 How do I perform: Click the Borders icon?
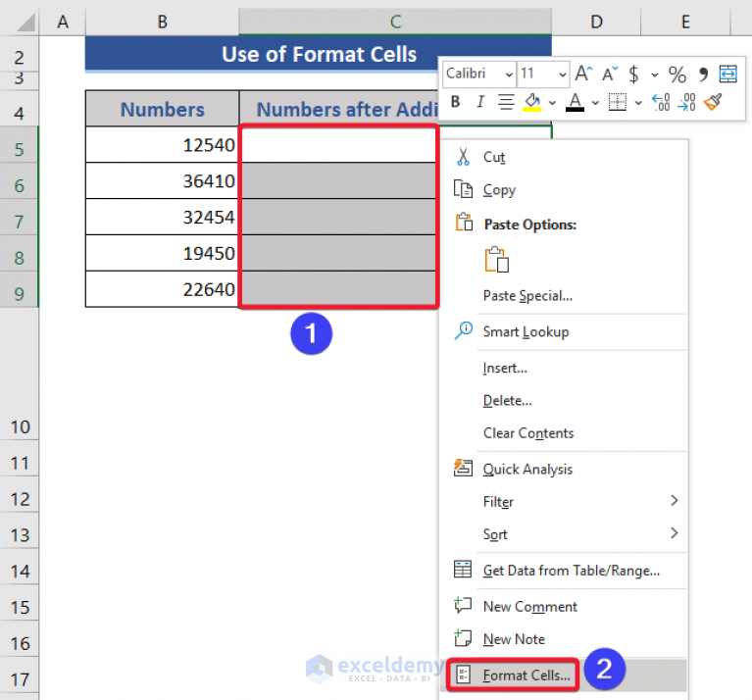(x=618, y=102)
